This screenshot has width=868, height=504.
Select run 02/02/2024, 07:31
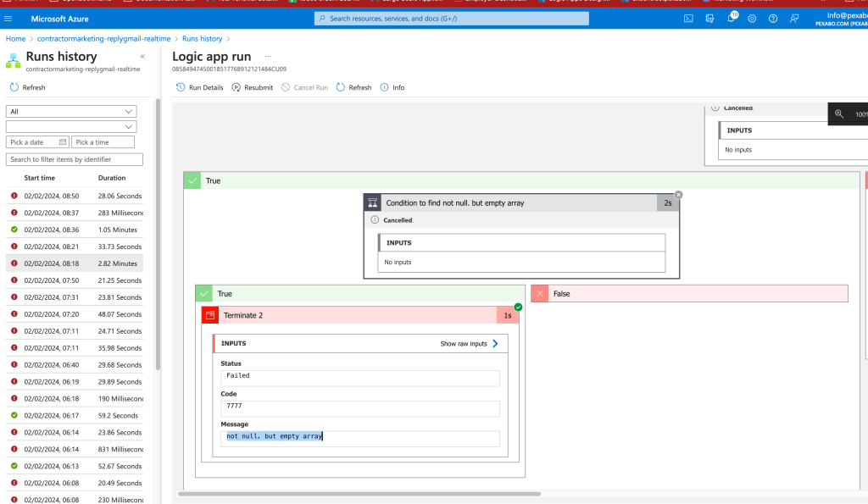[75, 297]
